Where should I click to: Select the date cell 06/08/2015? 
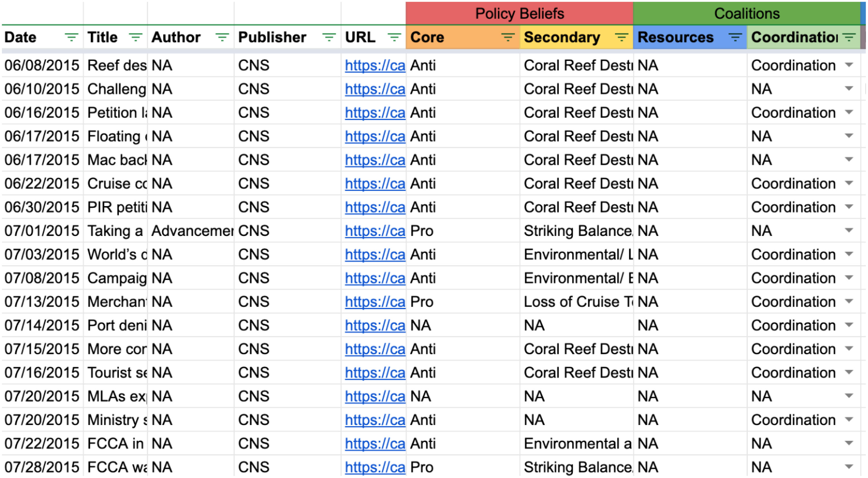(43, 65)
